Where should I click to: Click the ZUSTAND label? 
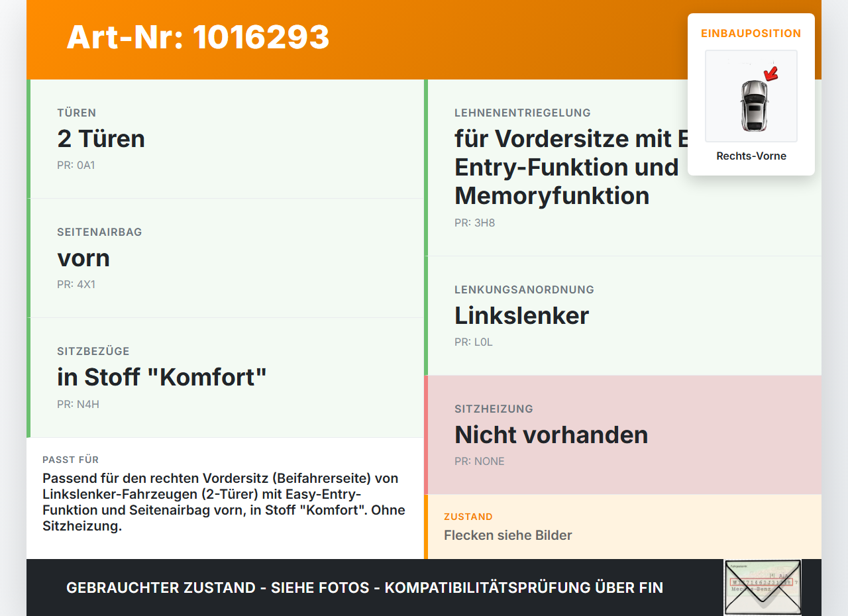[468, 517]
